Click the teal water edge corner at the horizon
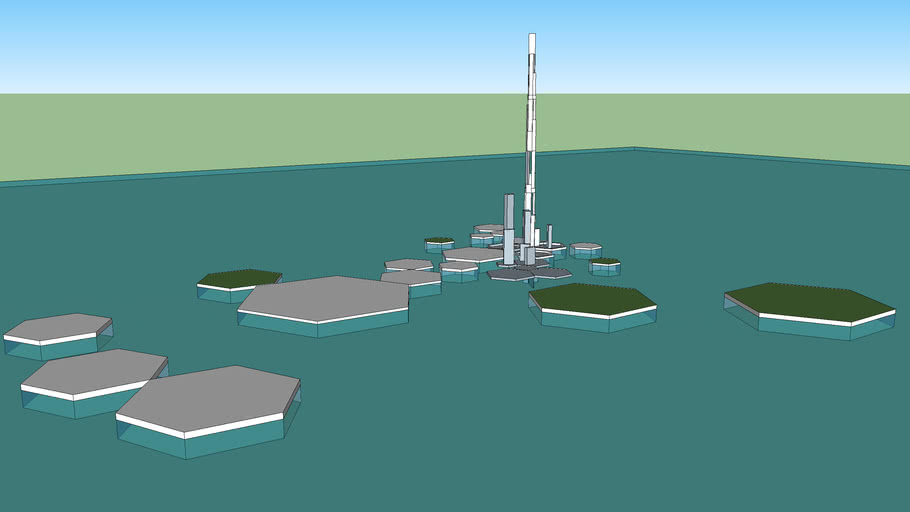The width and height of the screenshot is (910, 512). (x=632, y=149)
